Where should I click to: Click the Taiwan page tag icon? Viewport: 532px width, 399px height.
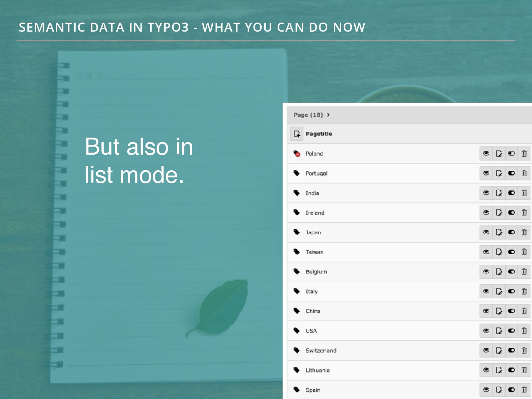coord(297,252)
